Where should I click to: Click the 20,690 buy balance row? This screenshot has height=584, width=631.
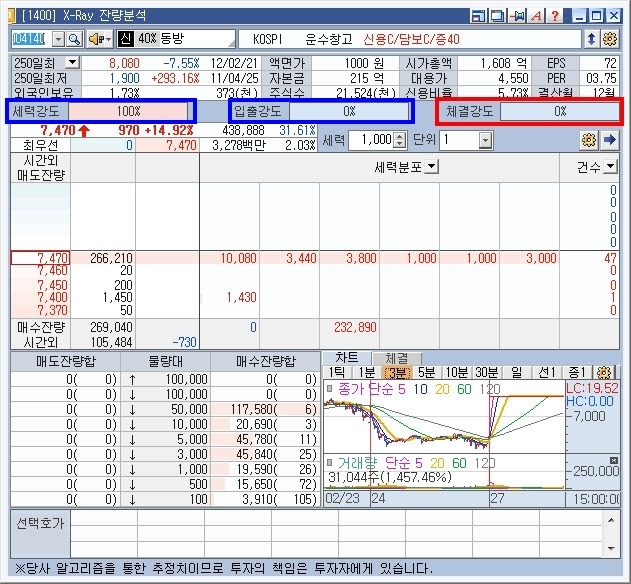(x=266, y=424)
